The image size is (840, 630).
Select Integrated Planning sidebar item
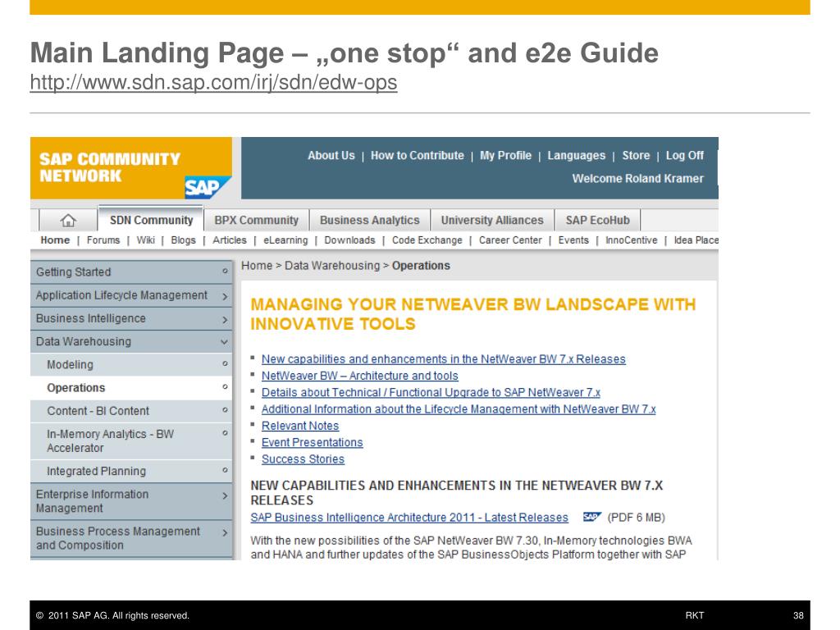click(x=131, y=471)
